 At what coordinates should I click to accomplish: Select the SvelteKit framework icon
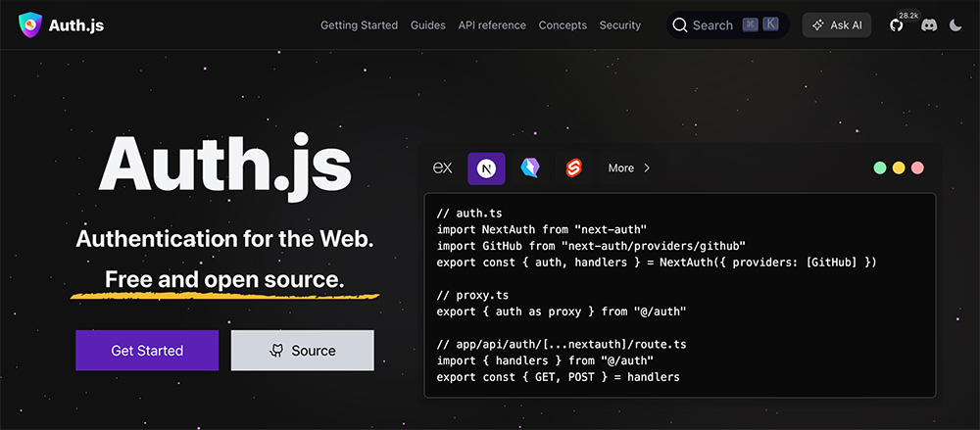(573, 168)
